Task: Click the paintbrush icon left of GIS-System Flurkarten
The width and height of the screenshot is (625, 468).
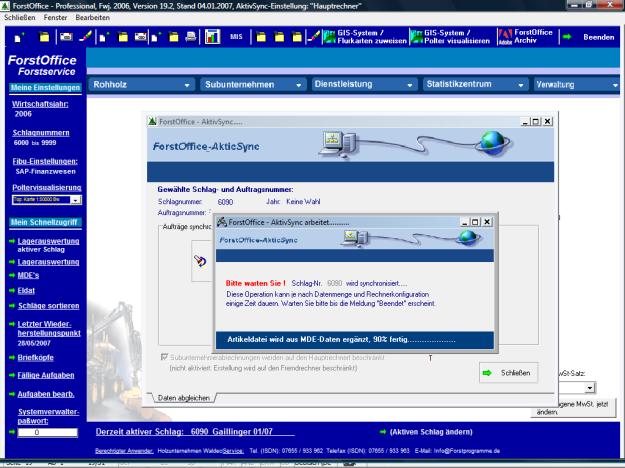Action: click(314, 37)
